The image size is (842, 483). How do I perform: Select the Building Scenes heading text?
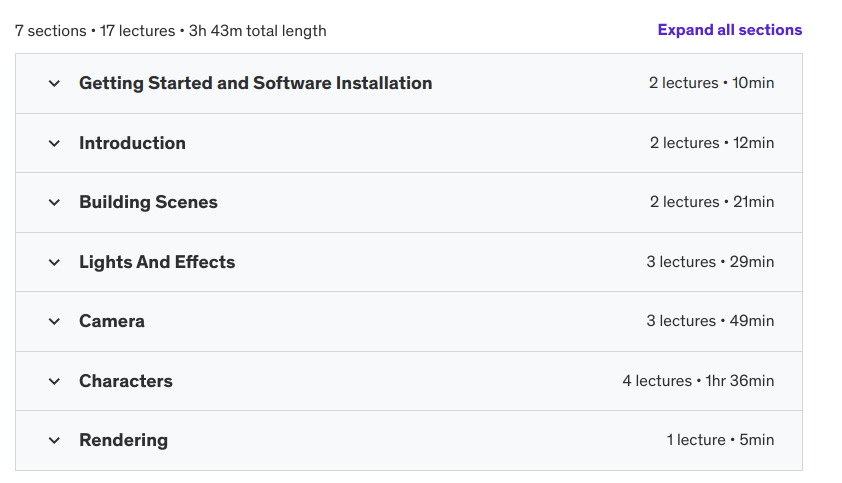click(148, 202)
